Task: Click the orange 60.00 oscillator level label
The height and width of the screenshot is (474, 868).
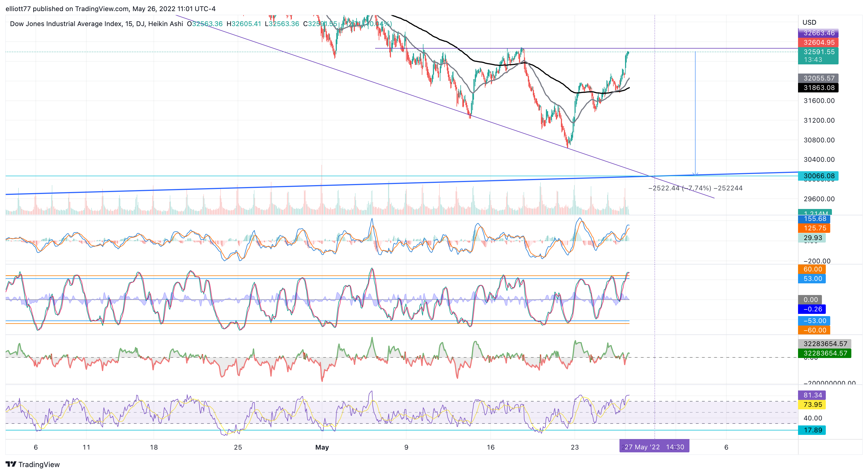Action: click(812, 269)
